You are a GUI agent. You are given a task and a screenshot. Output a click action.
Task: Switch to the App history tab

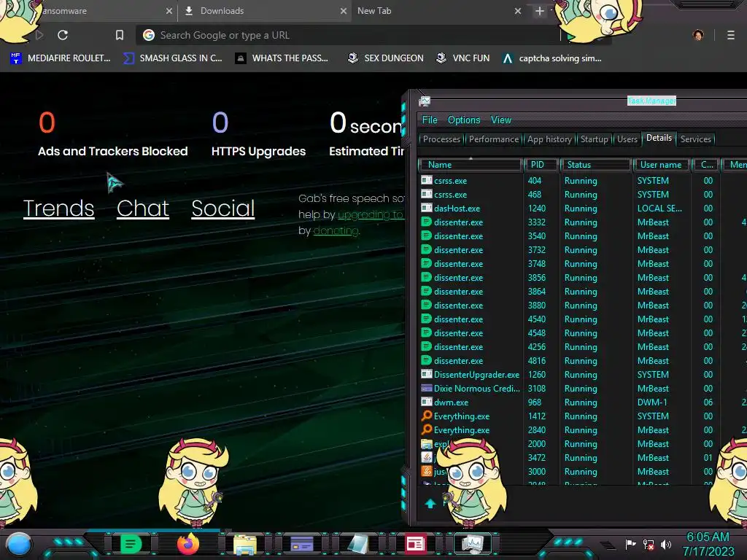click(549, 139)
